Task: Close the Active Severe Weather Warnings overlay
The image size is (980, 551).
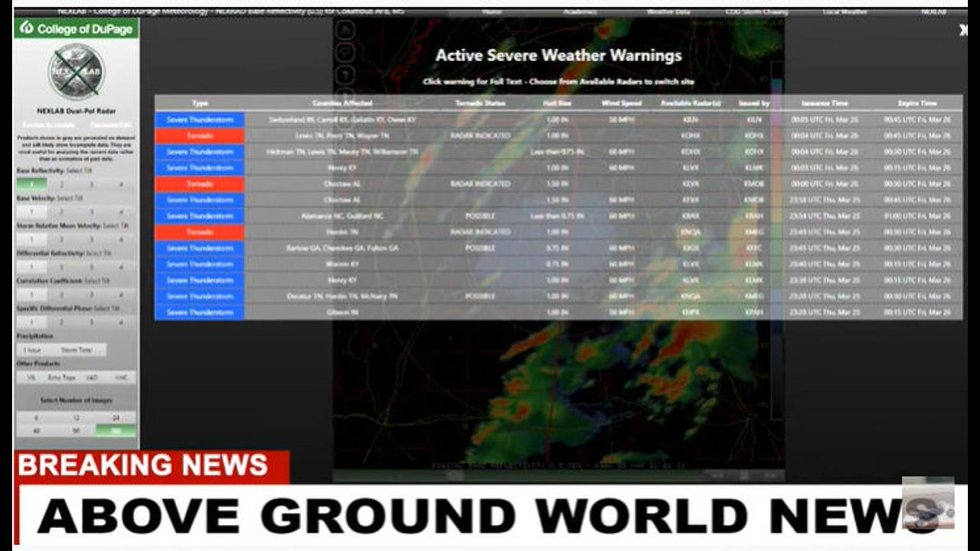Action: [x=963, y=30]
